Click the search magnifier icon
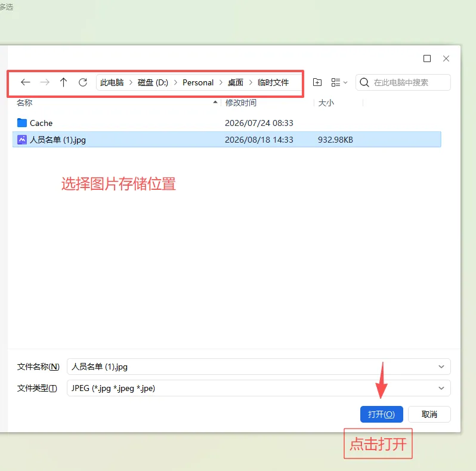The image size is (476, 471). (x=364, y=82)
